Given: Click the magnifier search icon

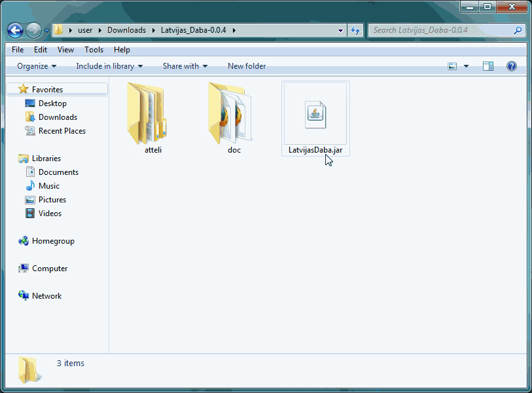Looking at the screenshot, I should click(518, 30).
